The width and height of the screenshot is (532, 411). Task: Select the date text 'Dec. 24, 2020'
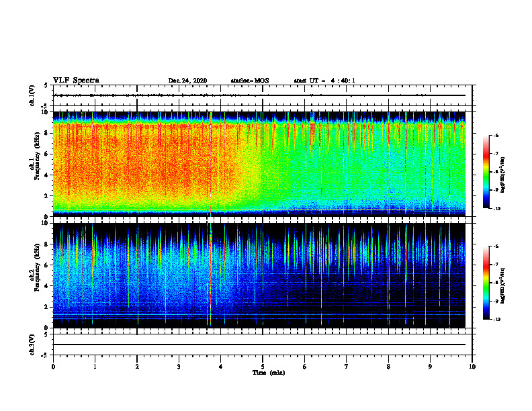tap(187, 81)
